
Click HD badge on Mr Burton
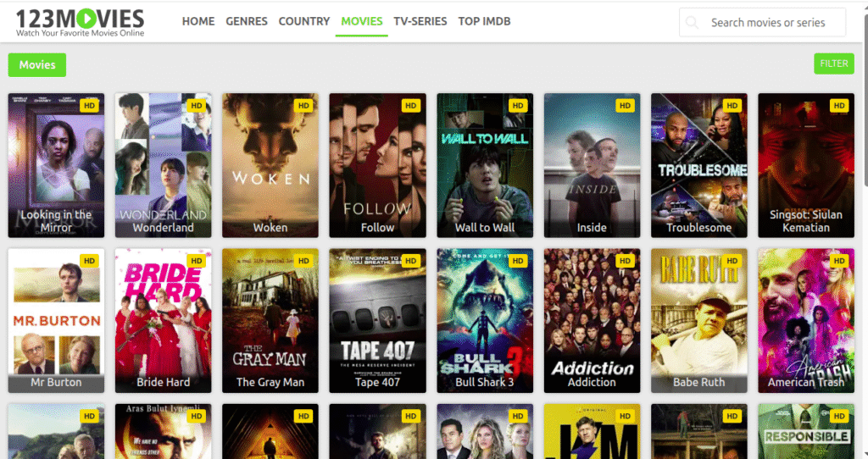pyautogui.click(x=89, y=261)
